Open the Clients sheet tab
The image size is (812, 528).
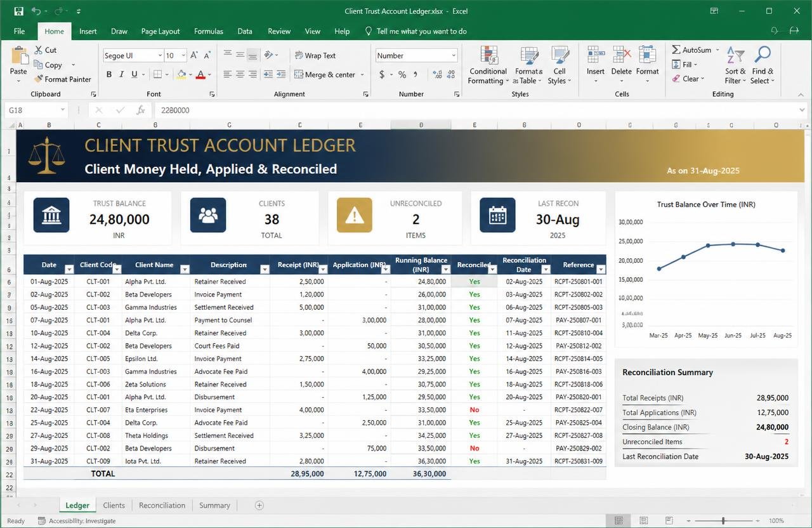pos(114,505)
